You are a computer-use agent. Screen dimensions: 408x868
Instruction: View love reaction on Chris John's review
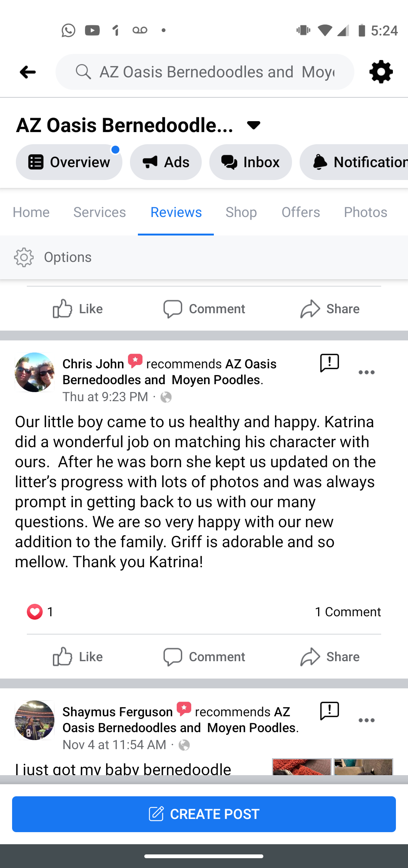pyautogui.click(x=35, y=612)
